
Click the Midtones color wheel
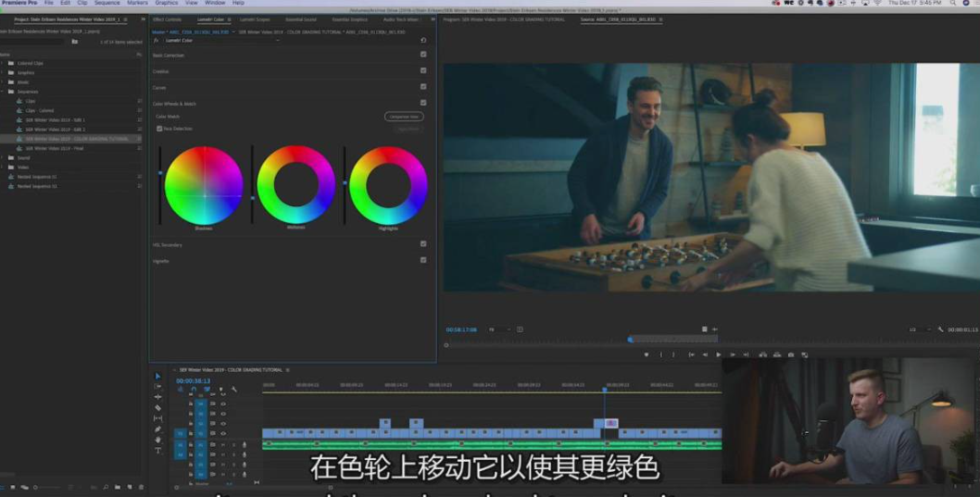click(x=296, y=185)
